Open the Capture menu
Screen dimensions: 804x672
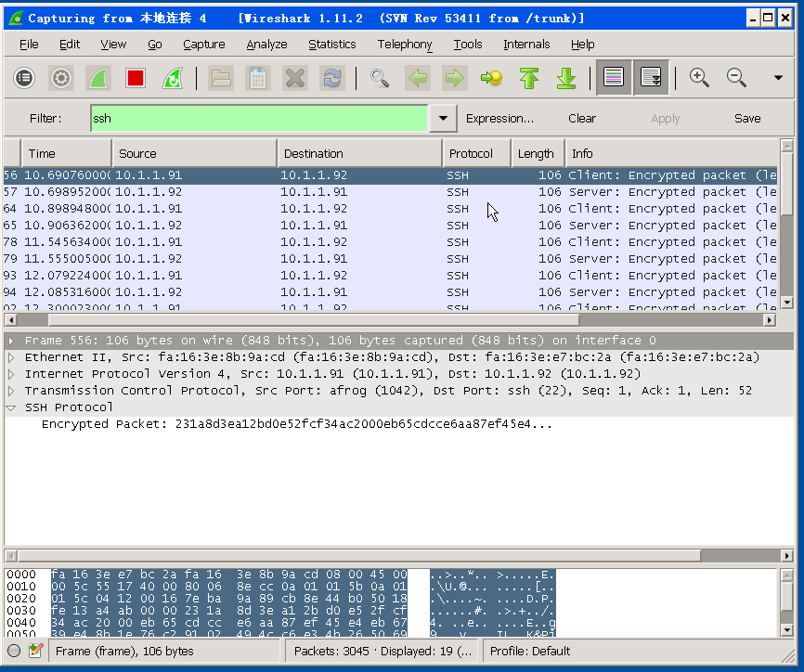[x=204, y=45]
